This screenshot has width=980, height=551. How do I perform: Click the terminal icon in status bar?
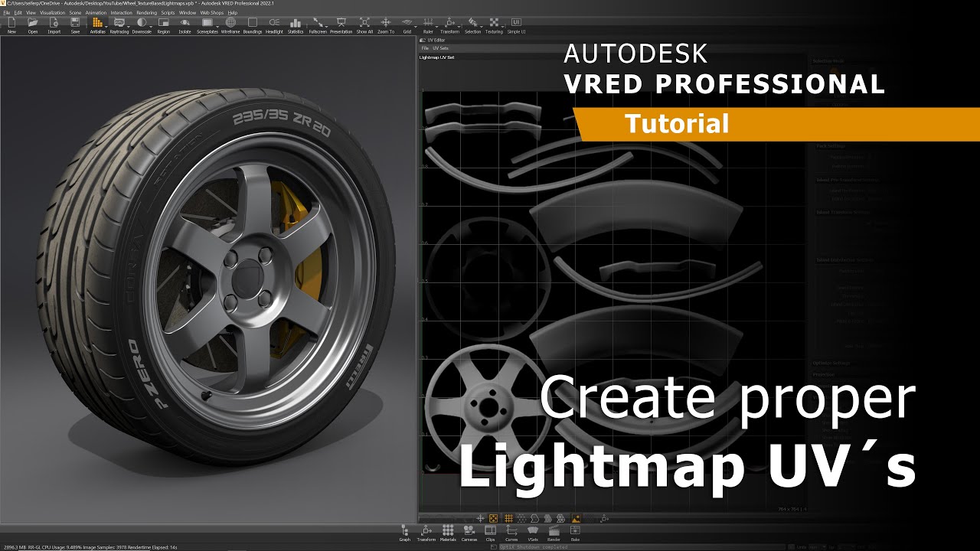(494, 547)
